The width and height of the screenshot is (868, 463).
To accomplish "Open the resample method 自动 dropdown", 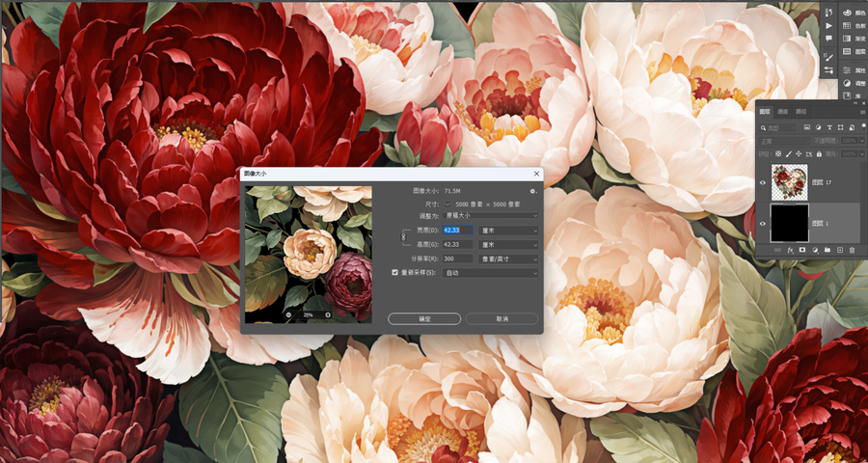I will (490, 273).
